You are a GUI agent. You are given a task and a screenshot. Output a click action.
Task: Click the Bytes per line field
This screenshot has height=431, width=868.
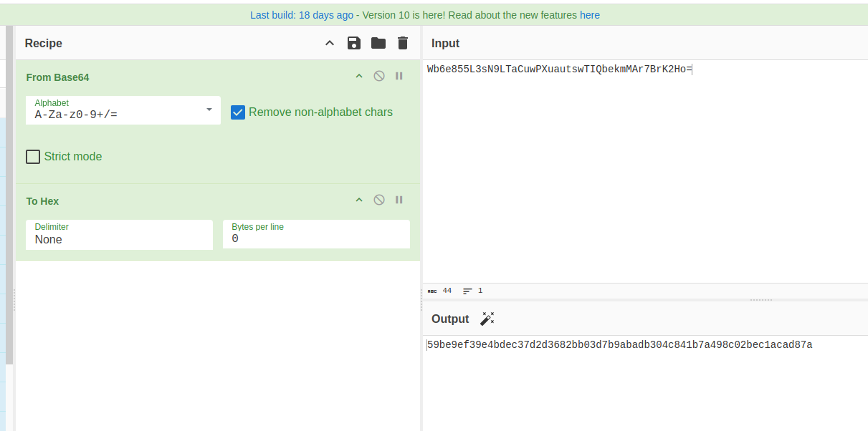pos(315,235)
